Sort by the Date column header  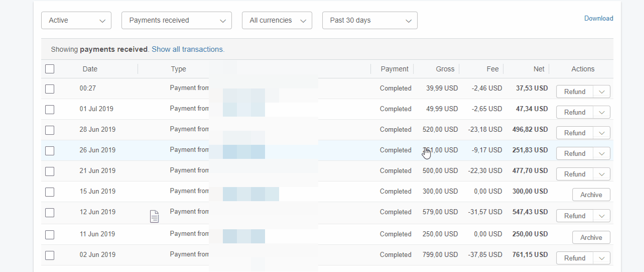pos(90,69)
